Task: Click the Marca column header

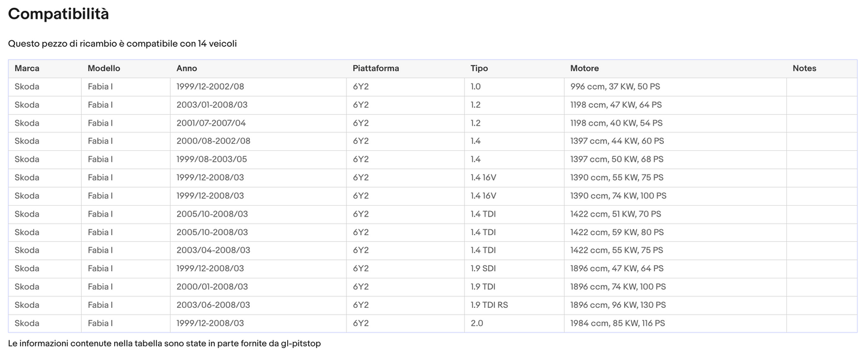Action: coord(27,69)
